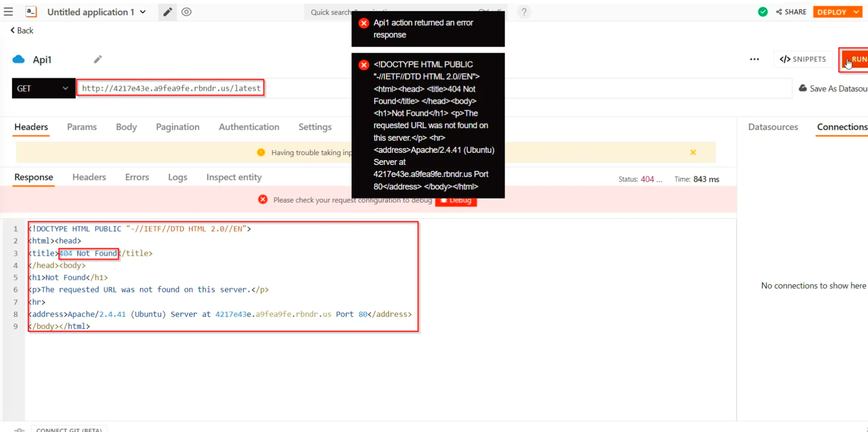Viewport: 868px width, 432px height.
Task: Click the Api1 action returned error toast
Action: [428, 29]
